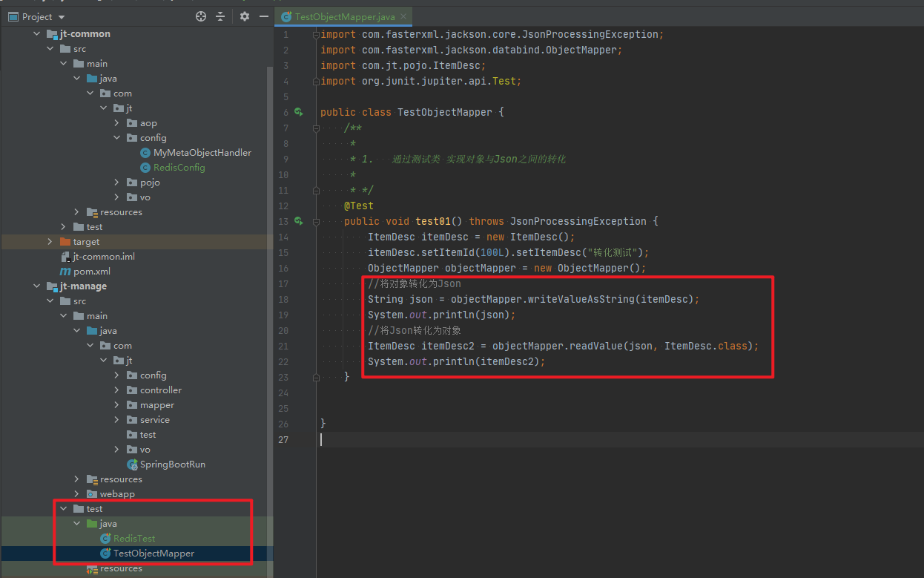
Task: Click org.junit.jupiter.api.Test import line
Action: [x=421, y=81]
